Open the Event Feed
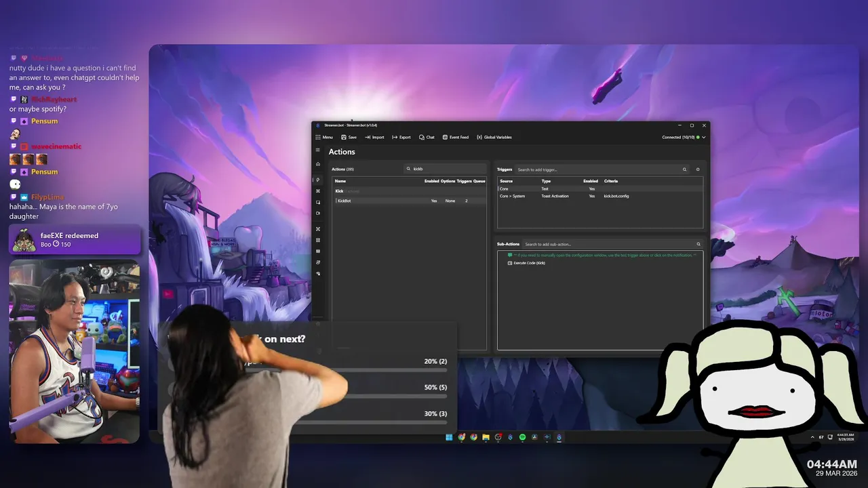Image resolution: width=868 pixels, height=488 pixels. coord(456,137)
